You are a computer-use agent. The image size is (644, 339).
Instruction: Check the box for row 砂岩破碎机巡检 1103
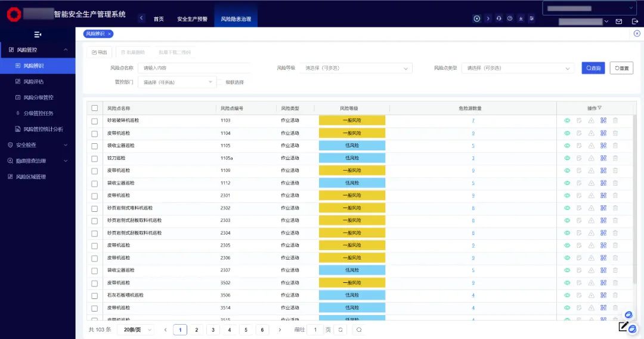(x=94, y=121)
